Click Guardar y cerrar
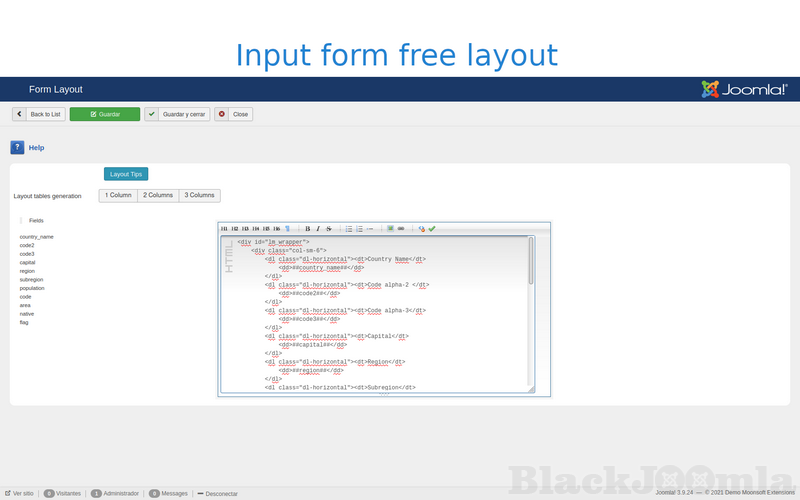 click(177, 114)
